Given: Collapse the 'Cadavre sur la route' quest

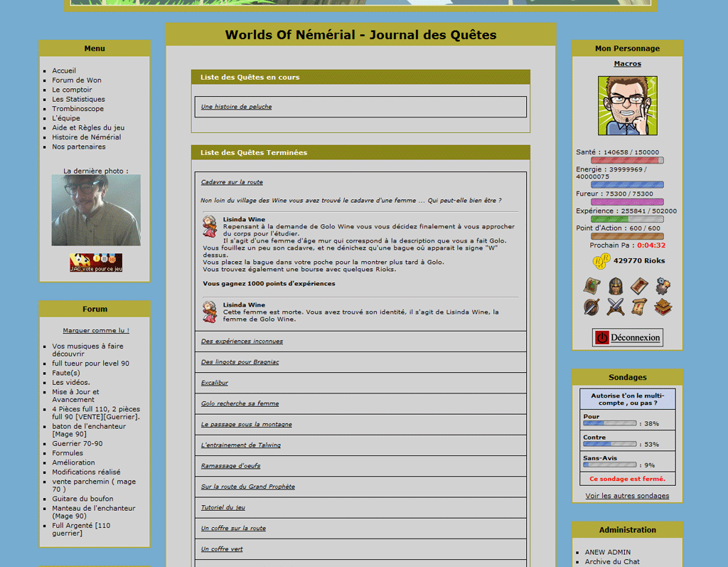Looking at the screenshot, I should click(x=232, y=182).
